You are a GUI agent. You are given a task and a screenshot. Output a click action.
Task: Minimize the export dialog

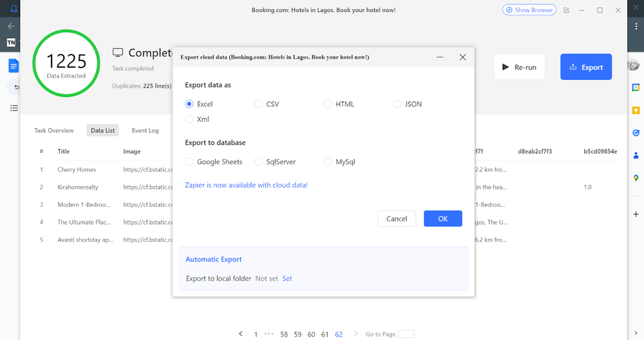[x=440, y=57]
